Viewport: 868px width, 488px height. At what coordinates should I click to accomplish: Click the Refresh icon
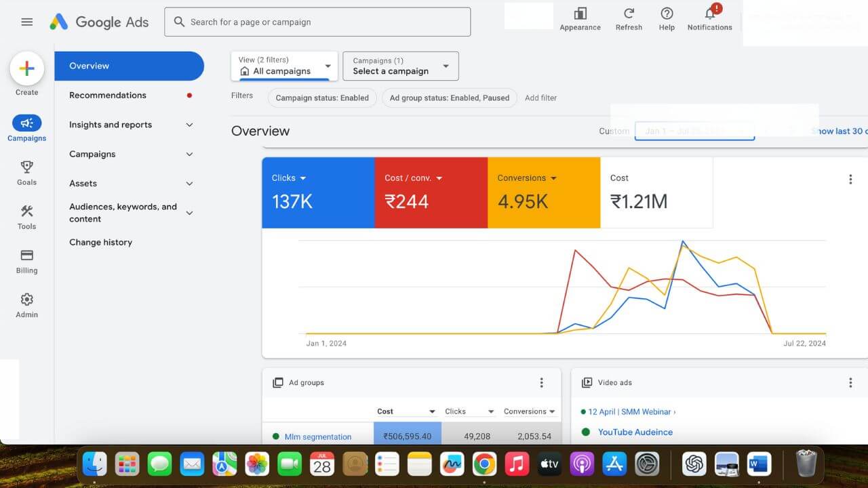point(629,14)
